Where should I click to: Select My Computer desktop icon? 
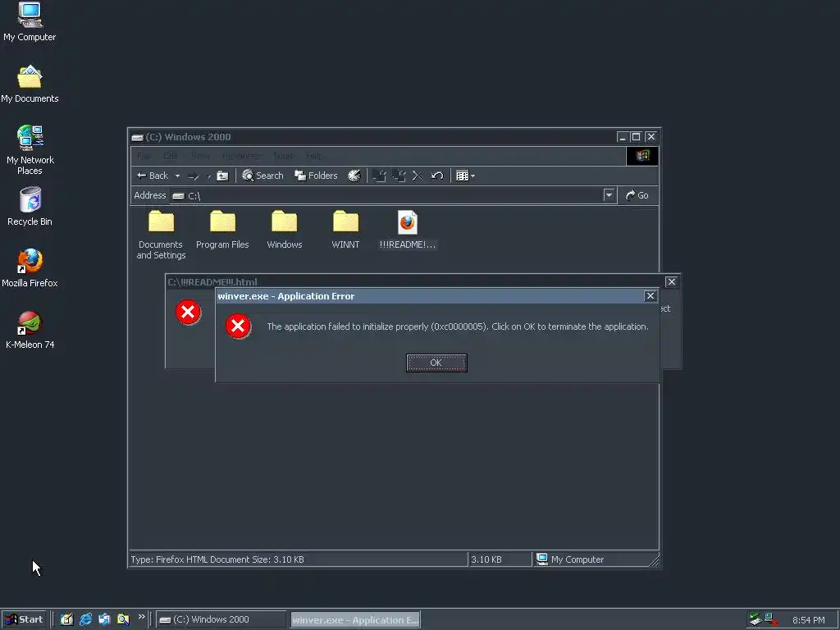[30, 22]
